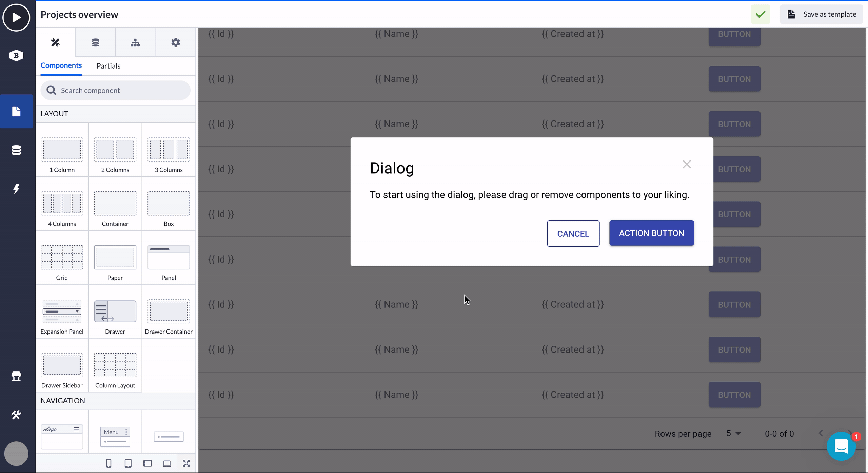The width and height of the screenshot is (868, 473).
Task: Open the Rows per page dropdown
Action: (x=734, y=434)
